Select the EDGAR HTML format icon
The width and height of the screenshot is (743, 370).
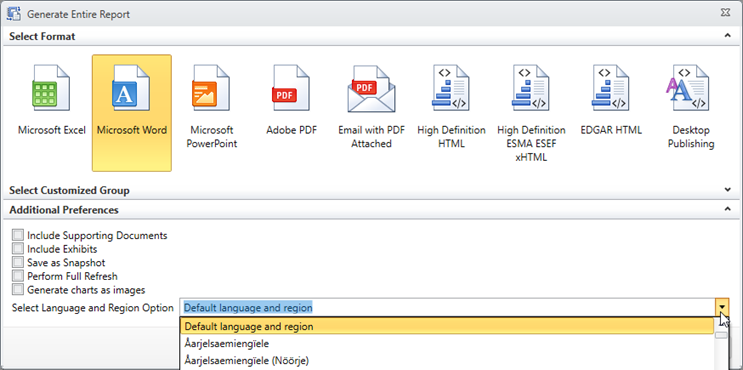click(610, 89)
